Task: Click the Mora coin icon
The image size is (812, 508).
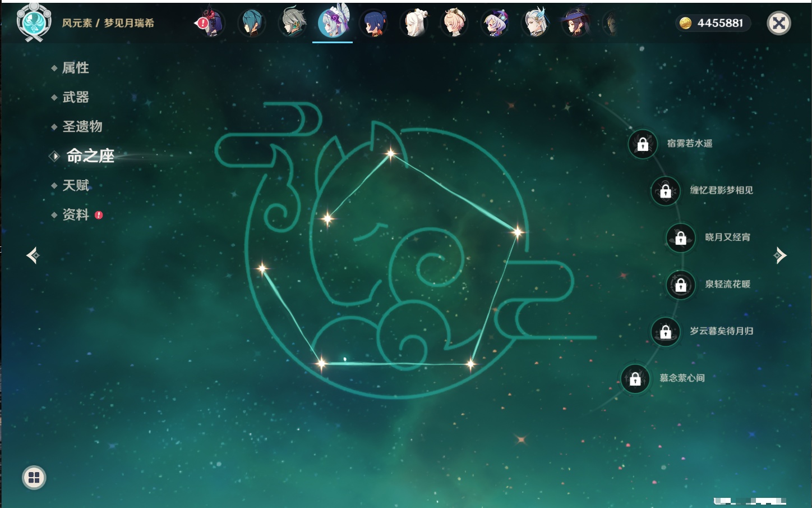Action: (x=685, y=23)
